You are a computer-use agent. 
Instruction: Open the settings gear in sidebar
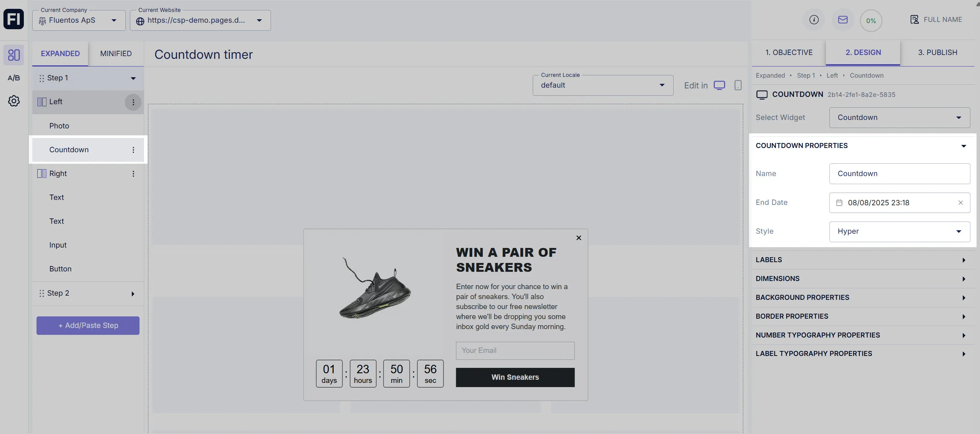point(14,101)
